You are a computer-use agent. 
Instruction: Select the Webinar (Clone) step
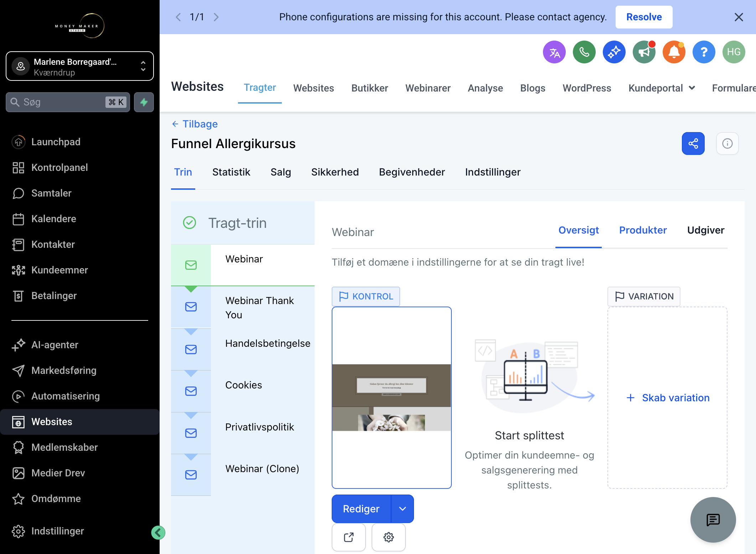(x=243, y=475)
